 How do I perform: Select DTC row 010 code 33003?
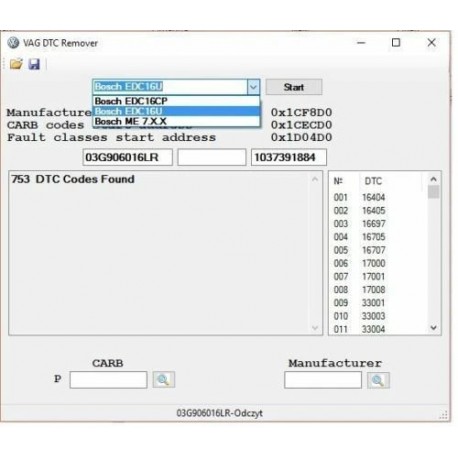[378, 316]
